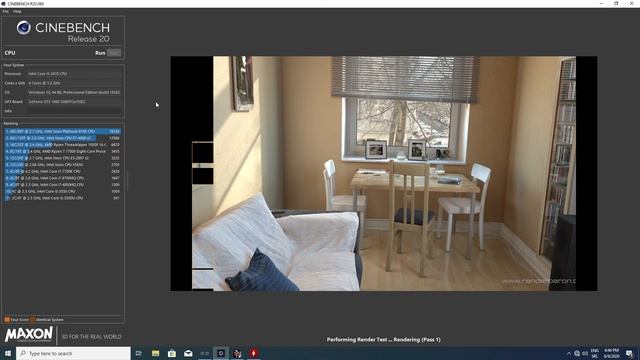This screenshot has width=640, height=360.
Task: Click the MAXON logo
Action: click(29, 334)
